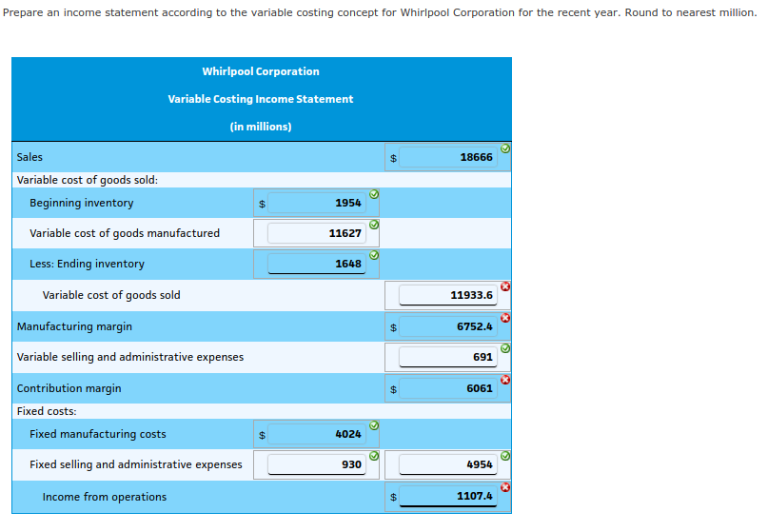The height and width of the screenshot is (532, 768).
Task: Click the green check icon beside Beginning inventory
Action: point(374,194)
